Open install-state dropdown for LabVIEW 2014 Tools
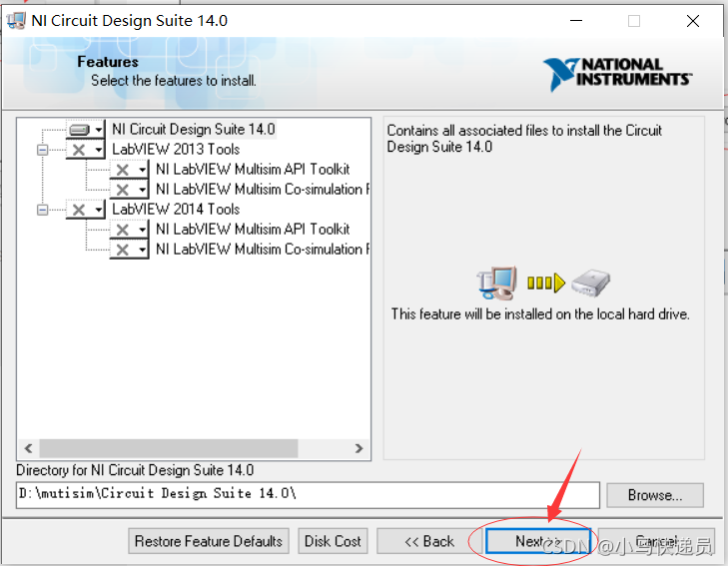 click(x=86, y=210)
